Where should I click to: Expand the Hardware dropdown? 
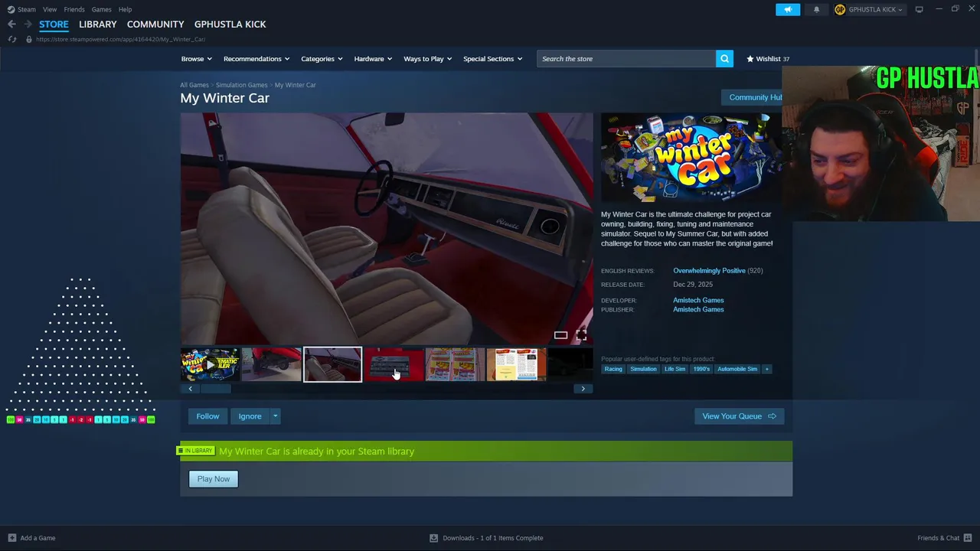click(373, 59)
